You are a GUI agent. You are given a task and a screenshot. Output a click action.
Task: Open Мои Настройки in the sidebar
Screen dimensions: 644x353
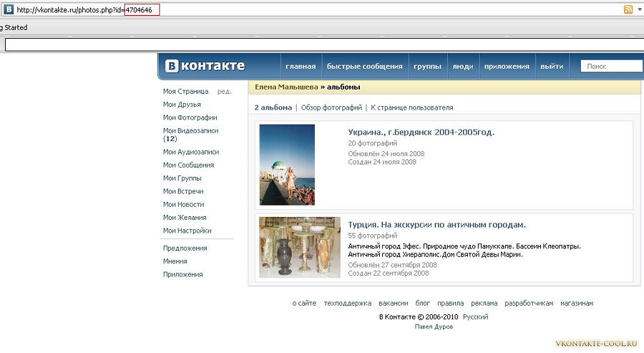(187, 231)
